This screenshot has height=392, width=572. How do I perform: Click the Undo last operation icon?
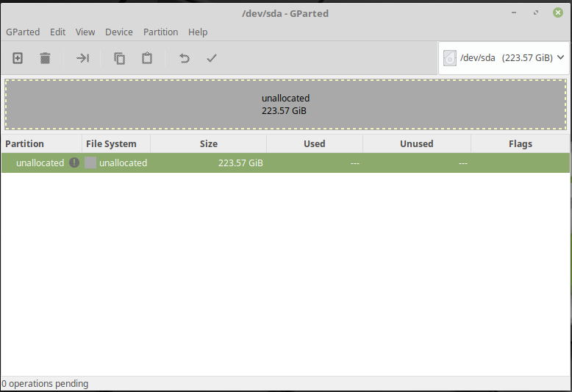click(x=185, y=58)
